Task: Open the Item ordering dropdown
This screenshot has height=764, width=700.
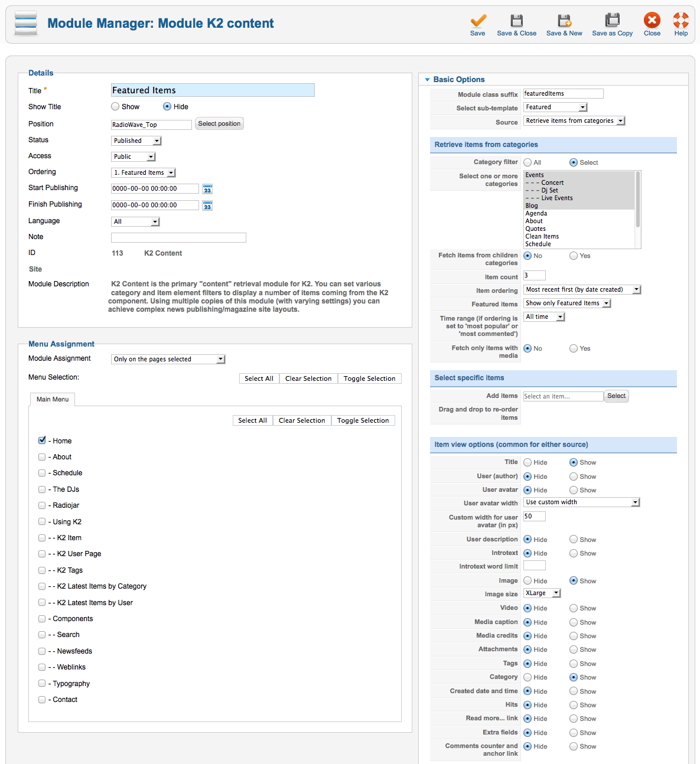Action: (x=582, y=290)
